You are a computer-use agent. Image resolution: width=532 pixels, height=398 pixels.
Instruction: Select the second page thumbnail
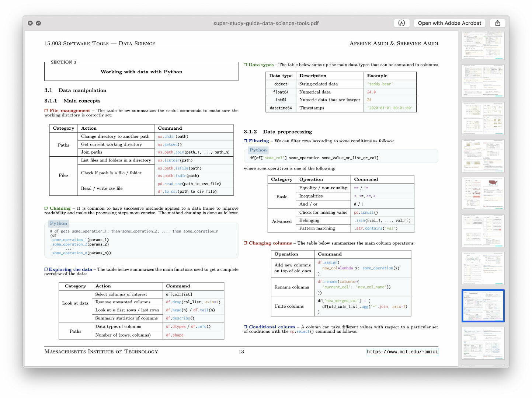[483, 81]
